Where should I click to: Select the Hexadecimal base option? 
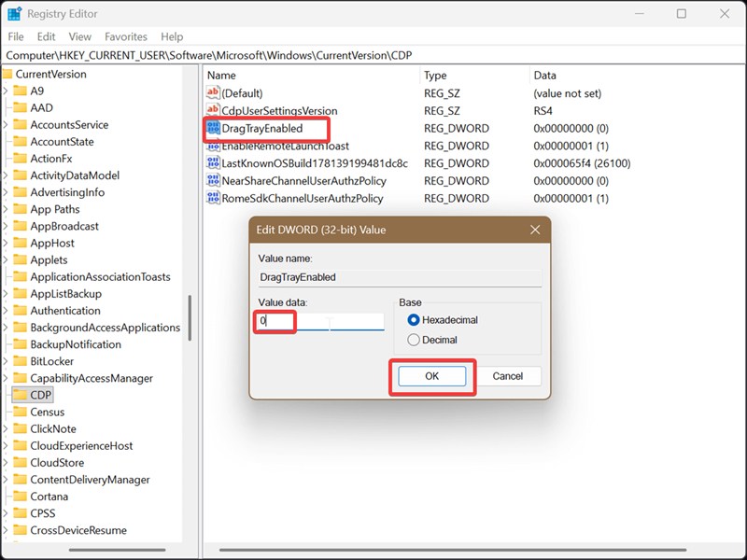point(414,320)
